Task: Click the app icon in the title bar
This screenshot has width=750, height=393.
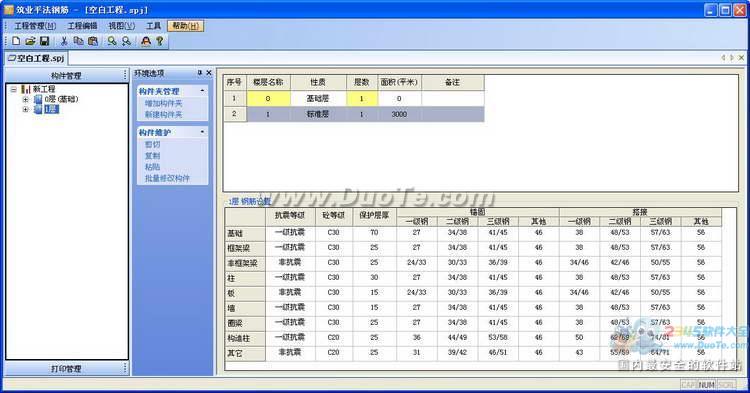Action: [x=9, y=10]
